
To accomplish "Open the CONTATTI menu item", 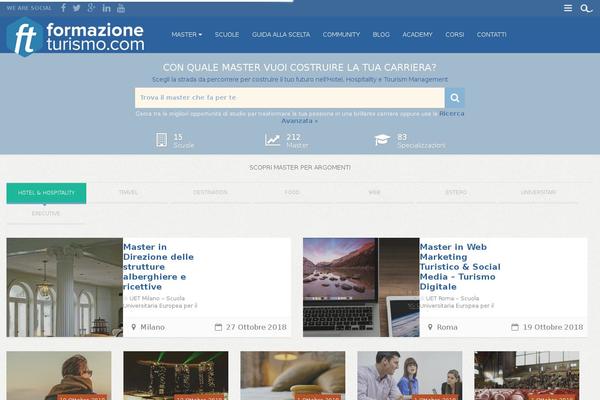I will (x=491, y=35).
